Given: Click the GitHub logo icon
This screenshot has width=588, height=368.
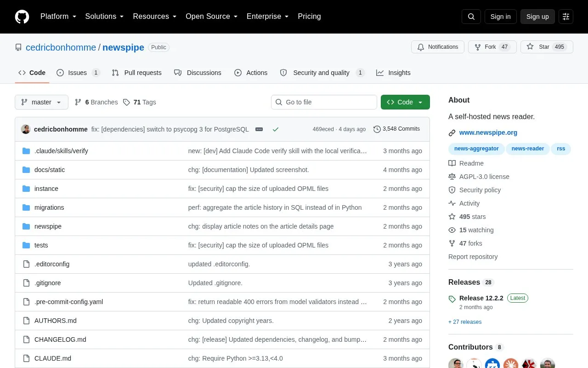Looking at the screenshot, I should click(22, 17).
